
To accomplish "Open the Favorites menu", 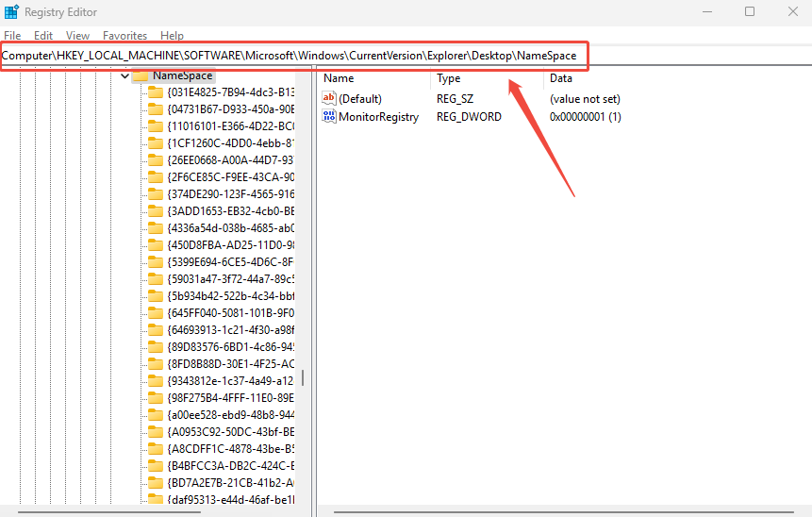I will [124, 35].
